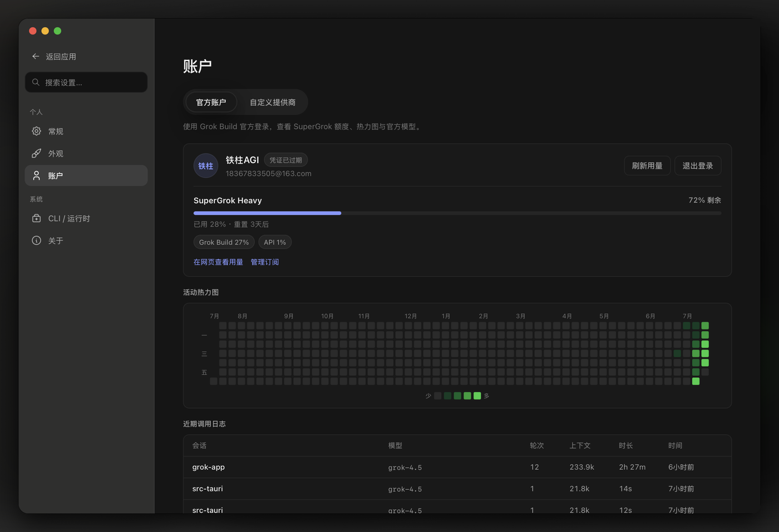Click the bright green bottom heatmap cell in July

coord(696,381)
